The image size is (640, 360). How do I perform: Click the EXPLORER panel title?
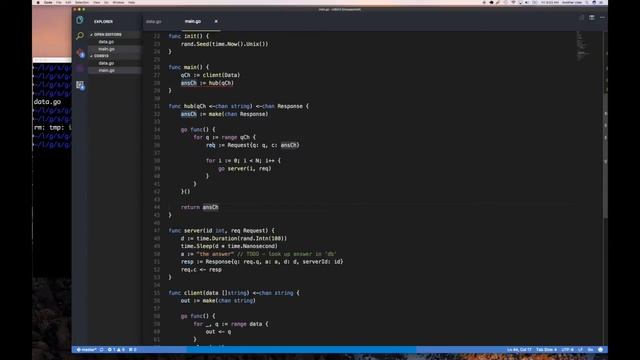click(103, 22)
